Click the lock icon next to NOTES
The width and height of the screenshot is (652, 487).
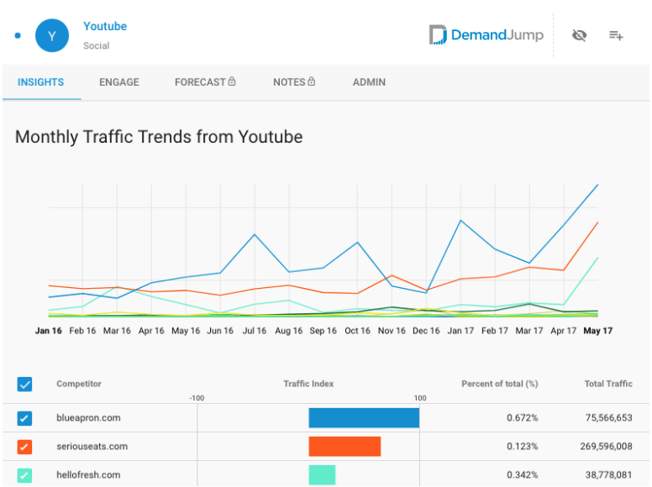coord(311,82)
